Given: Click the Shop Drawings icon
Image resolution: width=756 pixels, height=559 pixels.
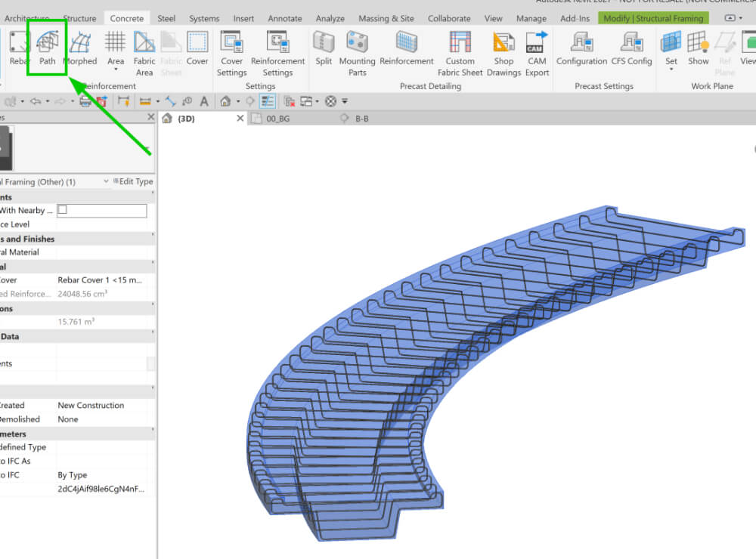Looking at the screenshot, I should click(x=503, y=42).
